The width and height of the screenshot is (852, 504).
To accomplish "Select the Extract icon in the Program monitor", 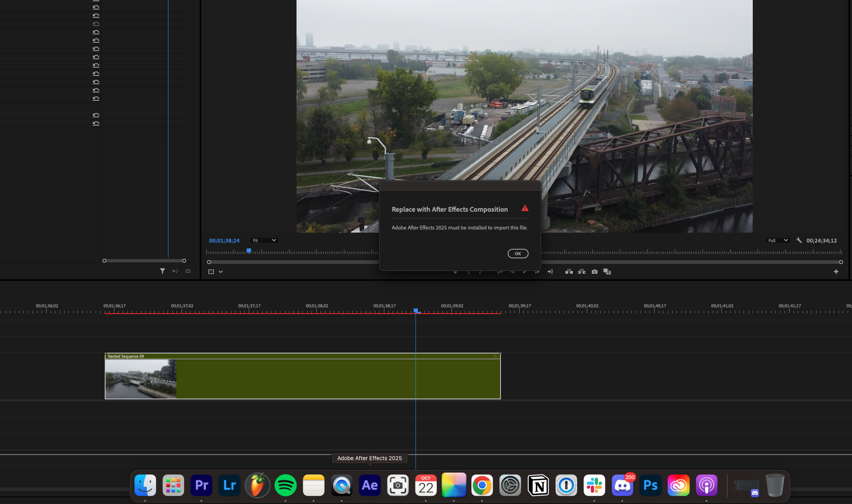I will [x=582, y=271].
